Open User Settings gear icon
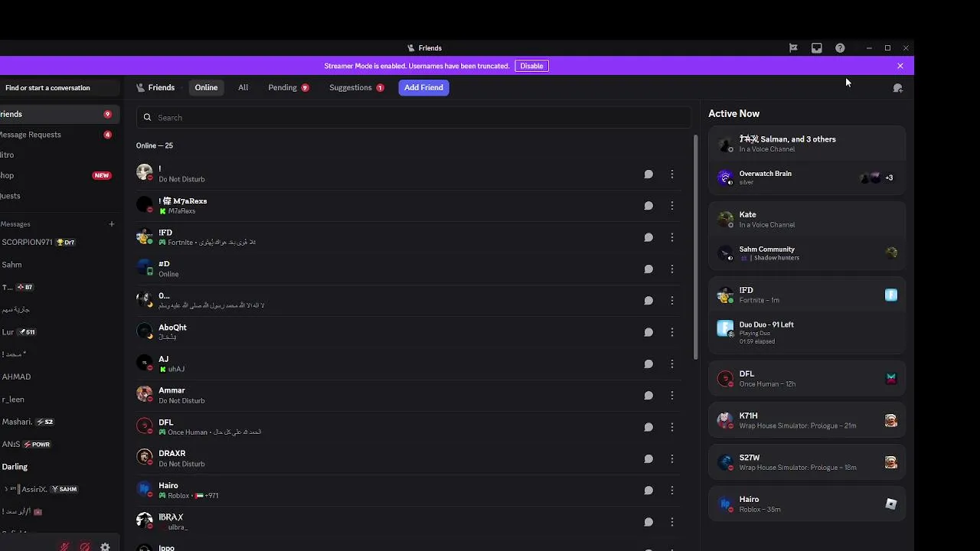 105,547
